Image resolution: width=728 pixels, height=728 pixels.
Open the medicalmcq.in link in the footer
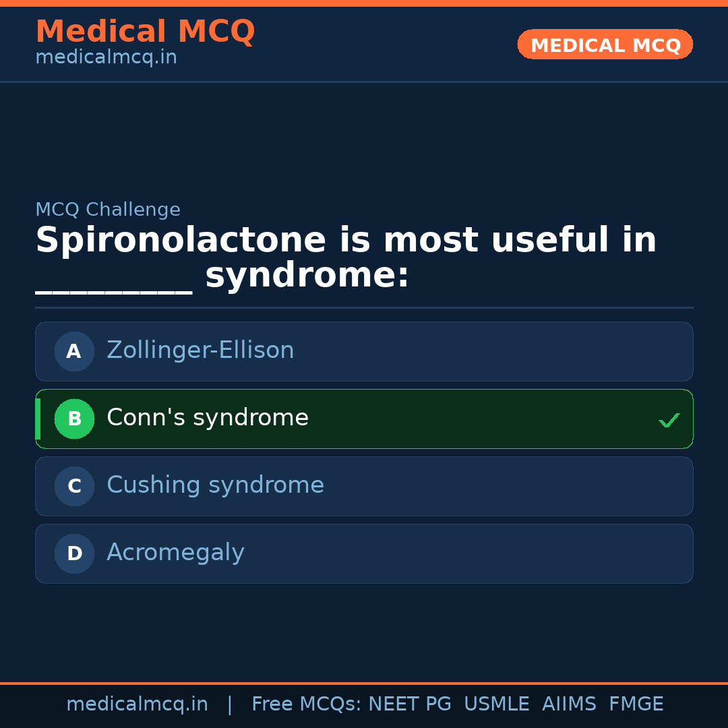tap(137, 704)
